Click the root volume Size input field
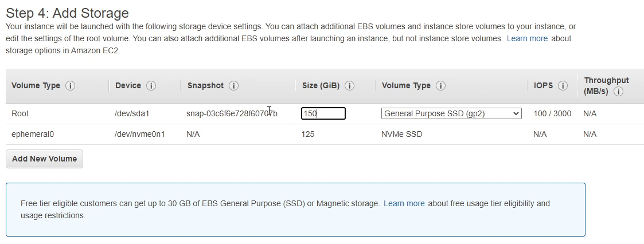Viewport: 644px width, 244px height. point(323,113)
